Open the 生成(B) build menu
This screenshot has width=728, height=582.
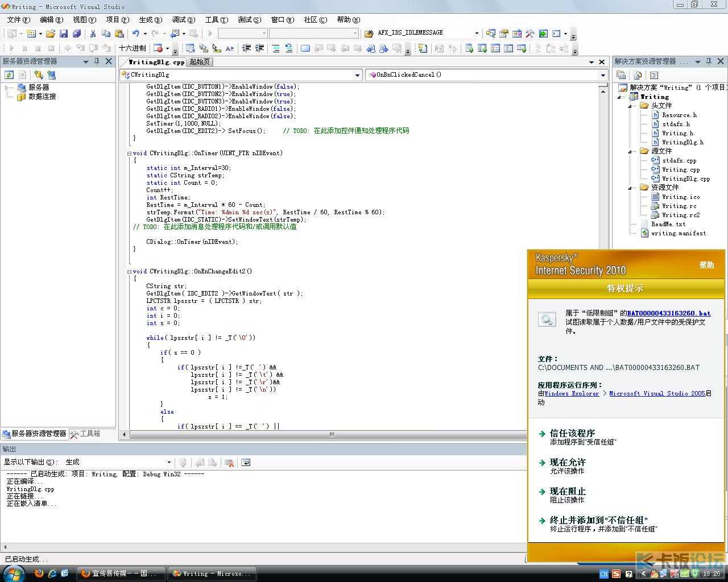(150, 19)
